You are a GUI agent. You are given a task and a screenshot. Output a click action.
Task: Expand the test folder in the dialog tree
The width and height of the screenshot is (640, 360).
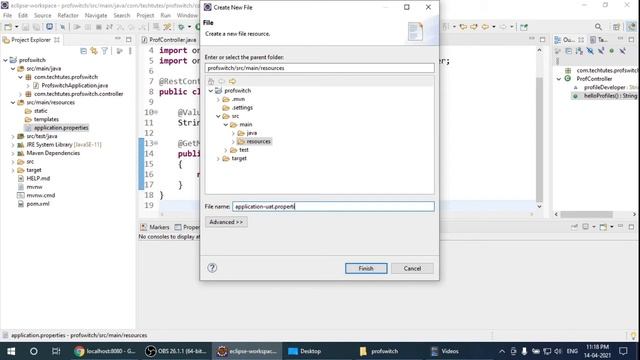click(x=226, y=150)
